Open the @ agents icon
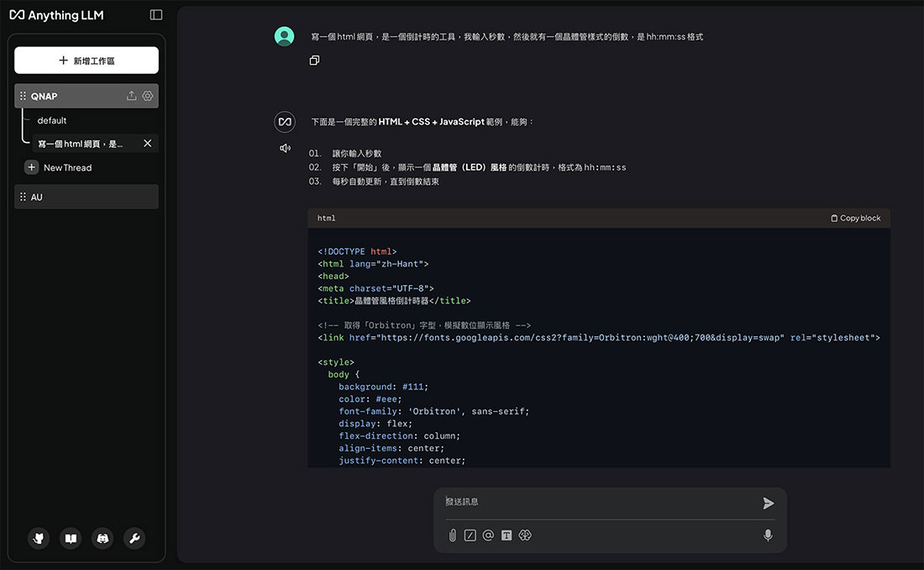 (488, 536)
